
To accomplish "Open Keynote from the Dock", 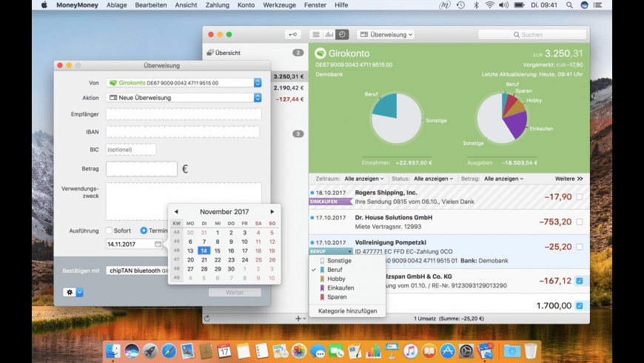I will (392, 351).
